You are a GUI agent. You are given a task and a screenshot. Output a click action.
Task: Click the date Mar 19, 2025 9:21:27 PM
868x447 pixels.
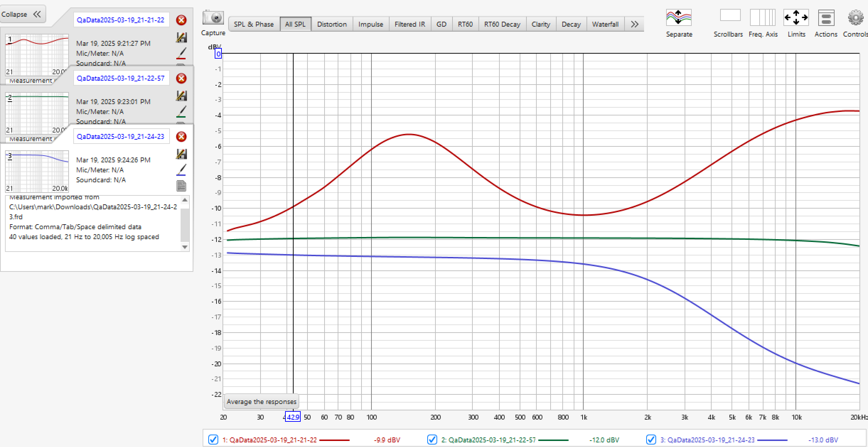click(x=113, y=43)
